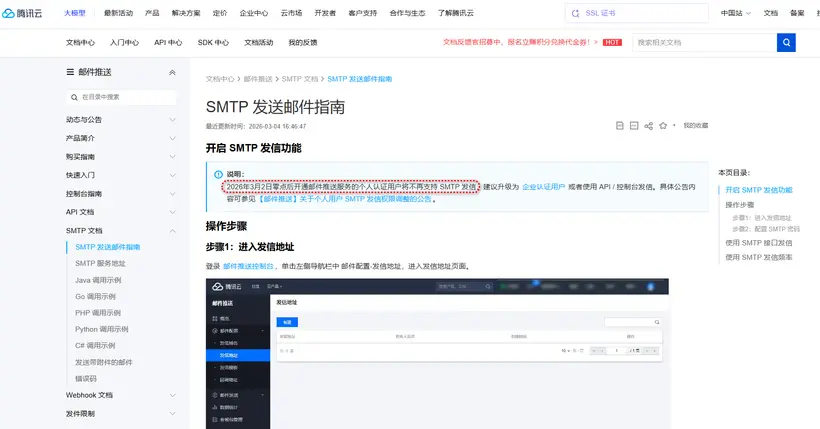The width and height of the screenshot is (820, 429).
Task: Select 发送带附件的邮件 in sidebar
Action: click(x=104, y=362)
